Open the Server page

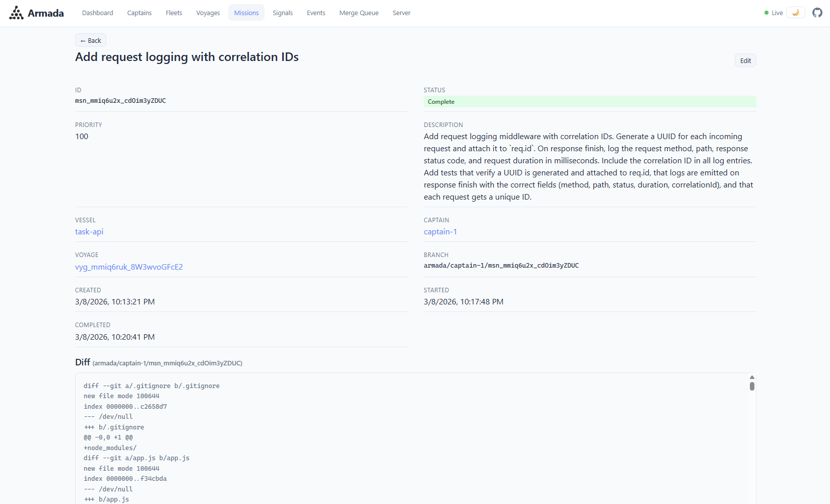[x=401, y=13]
